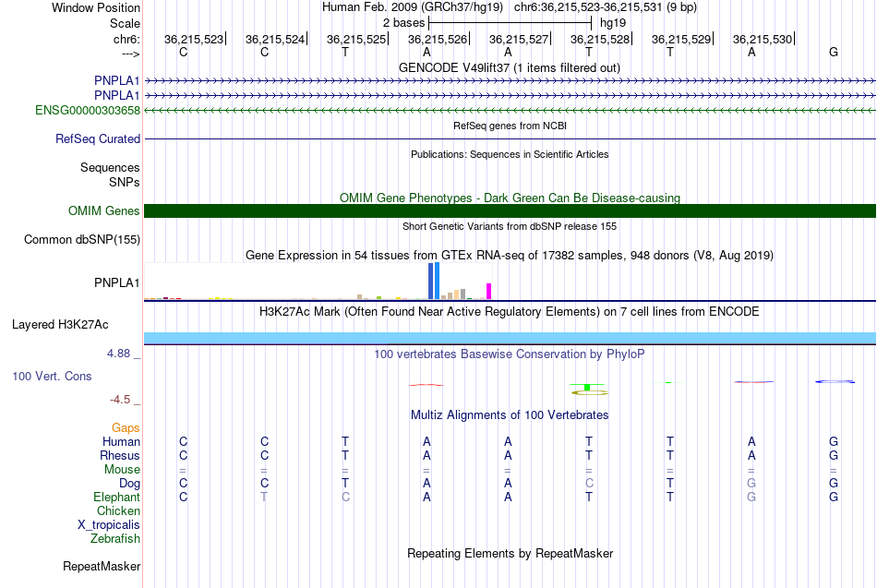Click the Layered H3K27Ac track label
This screenshot has width=877, height=588.
pyautogui.click(x=60, y=325)
